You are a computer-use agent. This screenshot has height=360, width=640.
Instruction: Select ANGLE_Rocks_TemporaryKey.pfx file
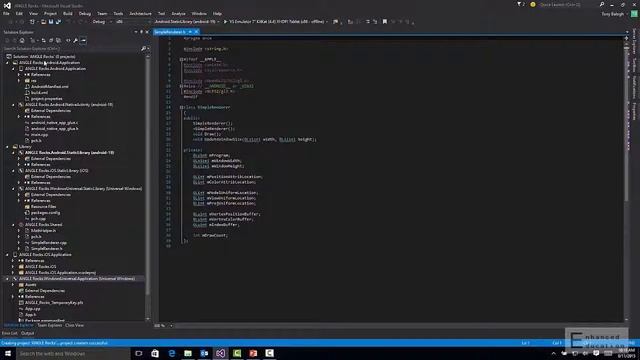coord(54,303)
